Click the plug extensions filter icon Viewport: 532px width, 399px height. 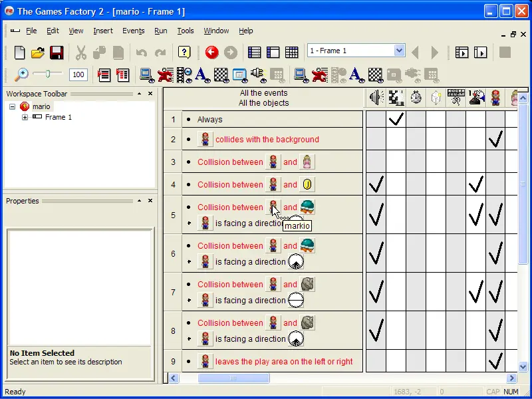tap(259, 75)
